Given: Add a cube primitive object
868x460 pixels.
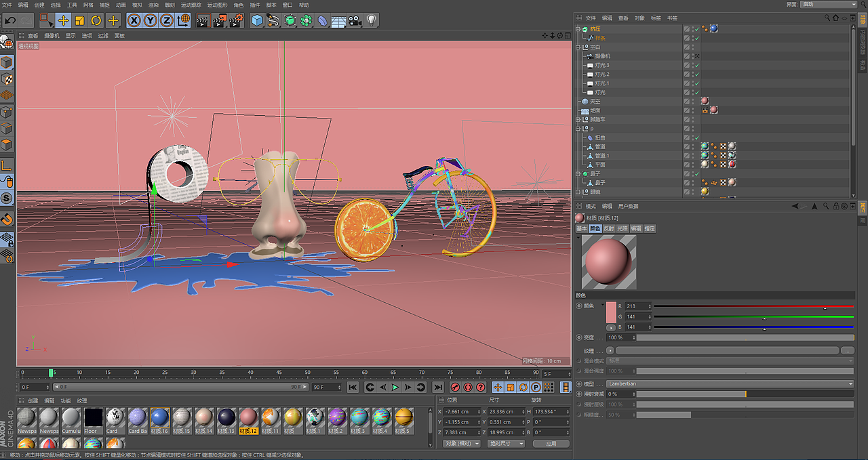Looking at the screenshot, I should [257, 20].
